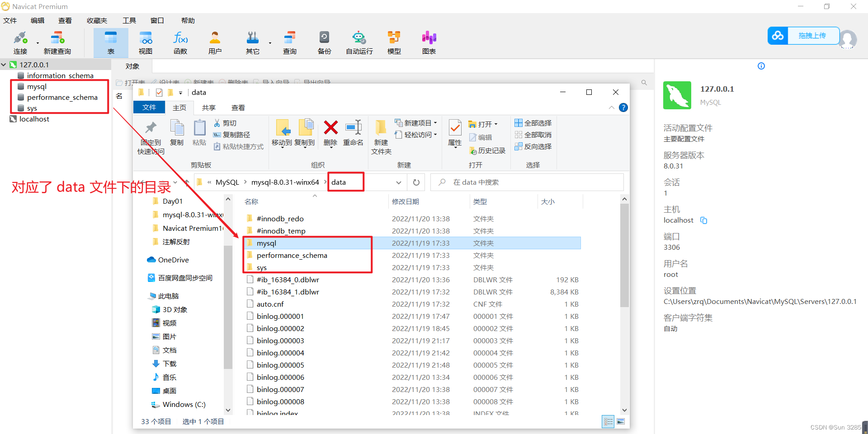
Task: Click the info icon in the right panel
Action: click(761, 66)
